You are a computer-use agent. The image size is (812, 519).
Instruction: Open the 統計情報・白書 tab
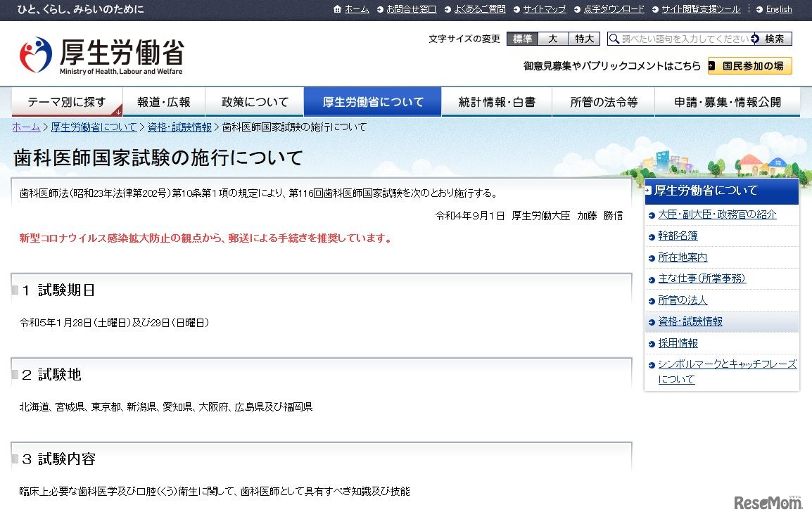[x=497, y=102]
